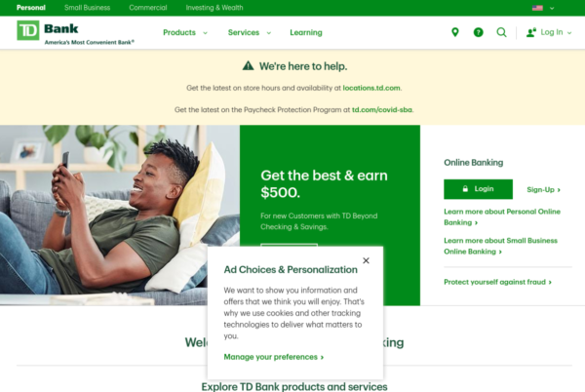Click the TD Bank logo
The height and width of the screenshot is (392, 585).
(28, 30)
